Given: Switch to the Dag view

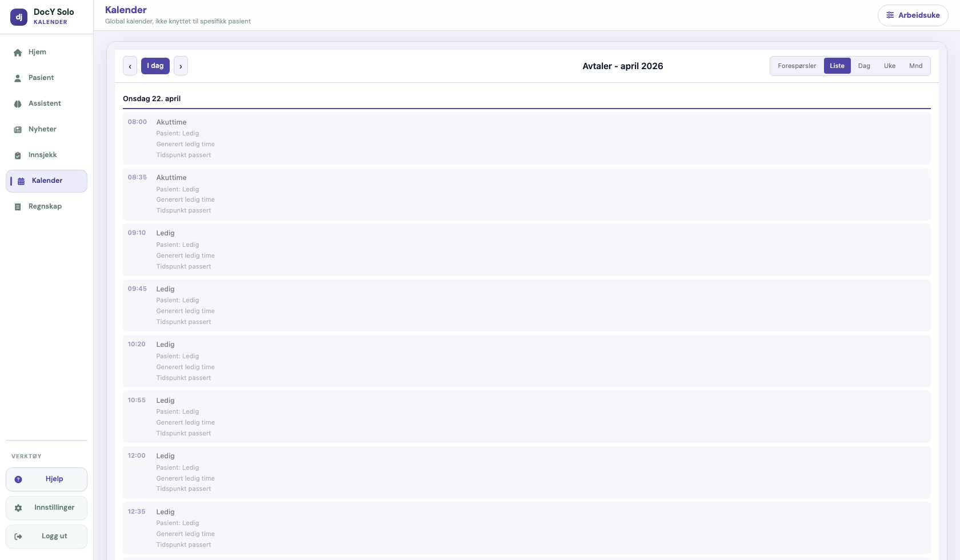Looking at the screenshot, I should [864, 66].
